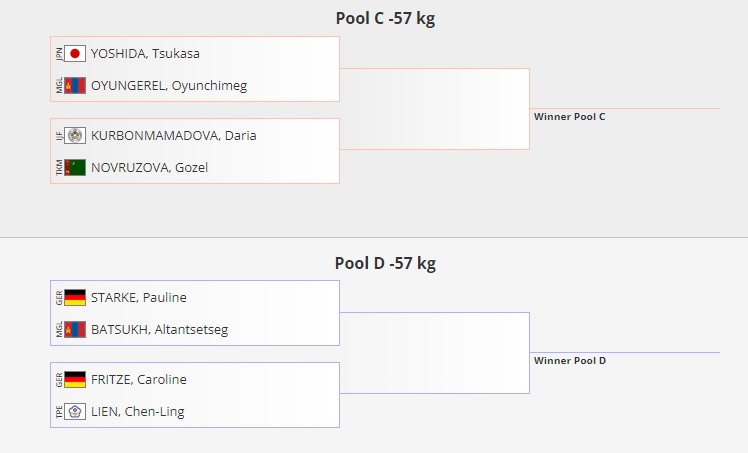This screenshot has width=748, height=453.
Task: Click the Japan flag beside YOSHIDA
Action: [x=75, y=54]
